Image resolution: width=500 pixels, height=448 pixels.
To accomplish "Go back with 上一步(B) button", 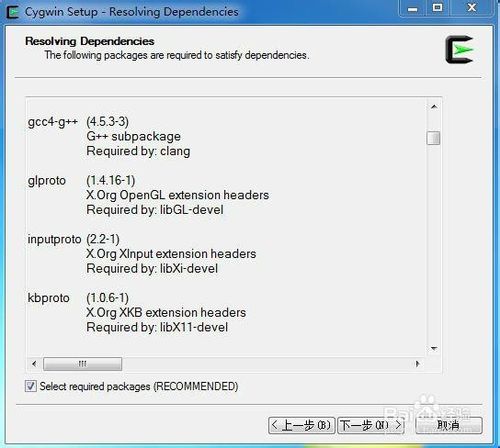I will point(301,425).
